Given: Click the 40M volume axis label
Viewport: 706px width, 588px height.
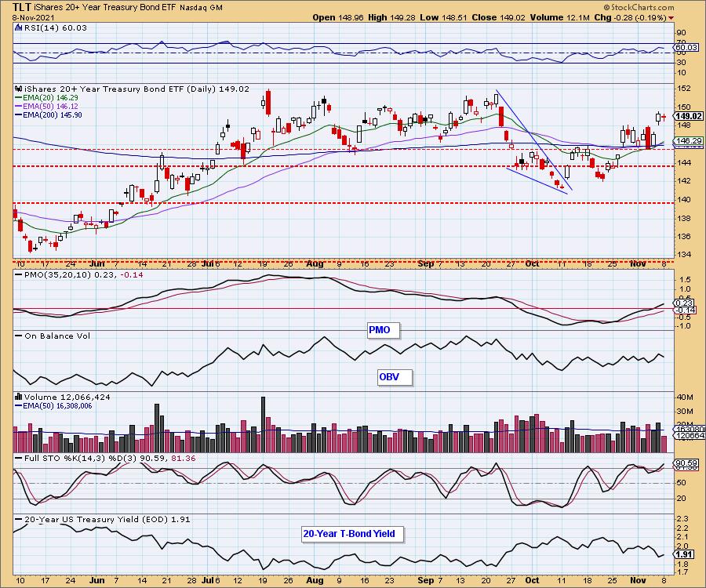Looking at the screenshot, I should tap(684, 397).
